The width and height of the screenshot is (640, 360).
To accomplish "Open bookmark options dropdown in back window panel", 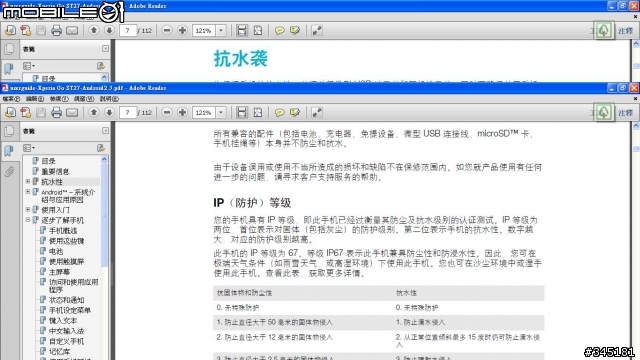I will (29, 66).
